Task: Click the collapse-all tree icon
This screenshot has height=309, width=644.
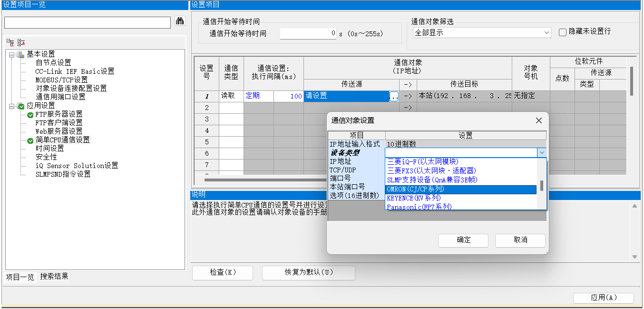Action: pyautogui.click(x=21, y=43)
